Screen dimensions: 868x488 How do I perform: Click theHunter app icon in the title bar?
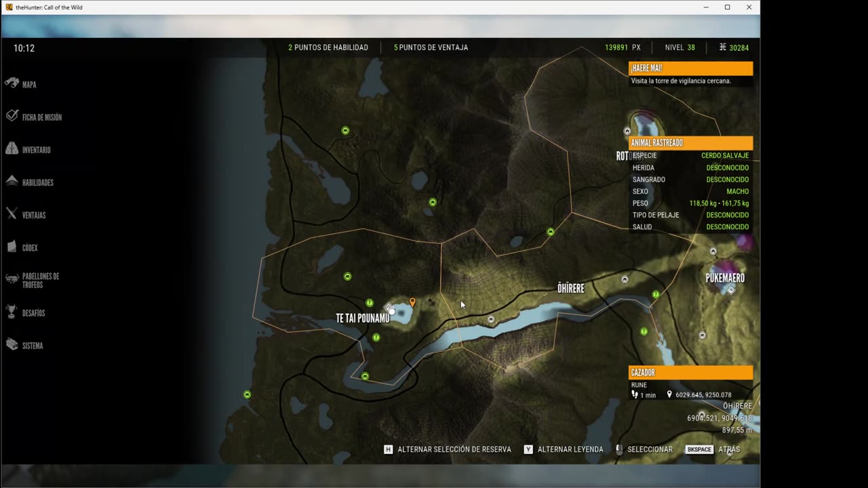(9, 7)
